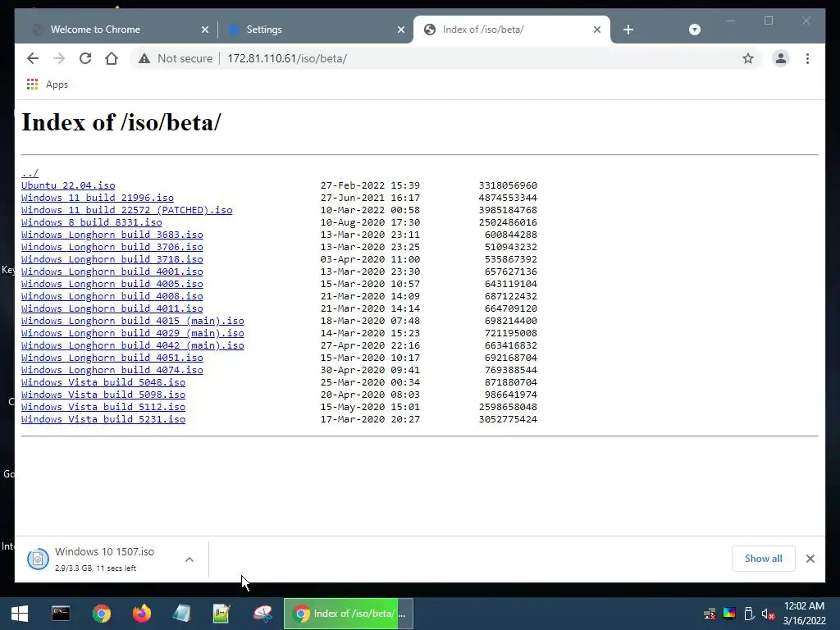The image size is (840, 630).
Task: Download Windows_Longhorn_build_4011.iso
Action: pos(112,308)
